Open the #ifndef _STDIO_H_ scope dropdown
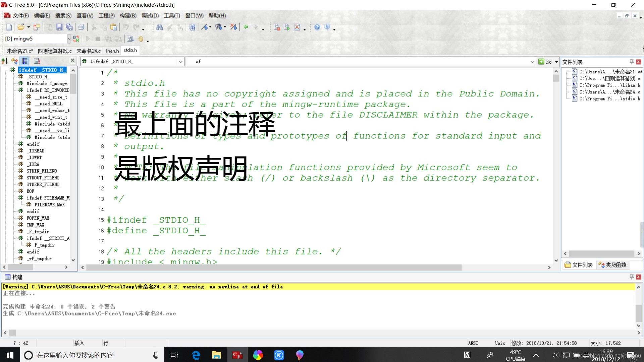644x362 pixels. (180, 62)
